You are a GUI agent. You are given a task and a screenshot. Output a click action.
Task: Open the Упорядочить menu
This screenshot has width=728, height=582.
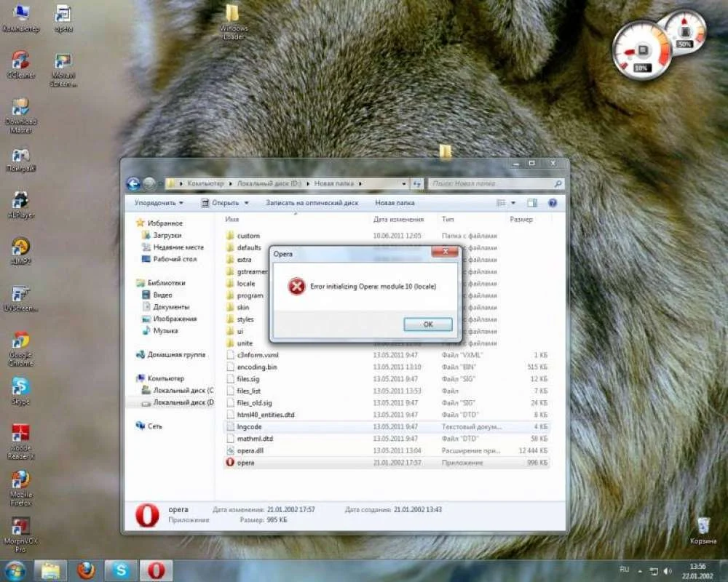click(x=159, y=203)
